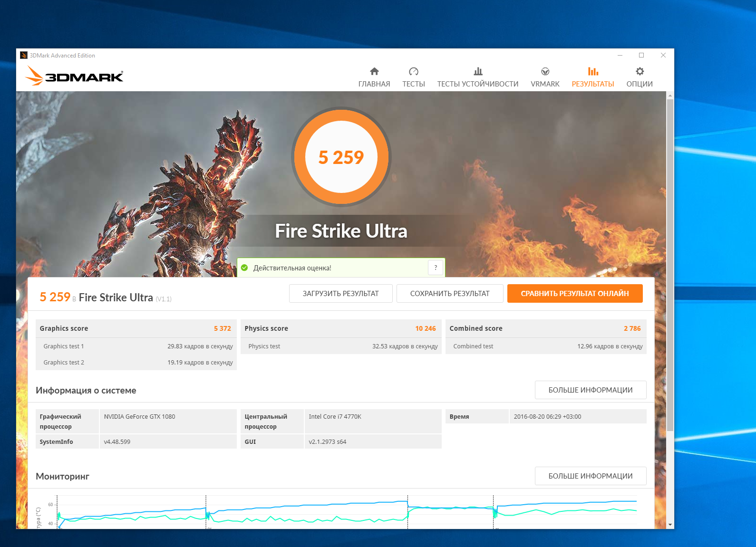Close the 3DMark window
756x547 pixels.
tap(663, 55)
